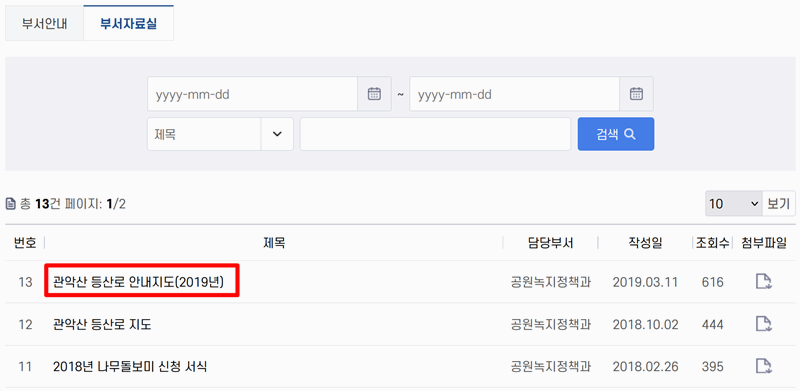This screenshot has width=800, height=391.
Task: Click the 작성일 column header
Action: pos(645,243)
